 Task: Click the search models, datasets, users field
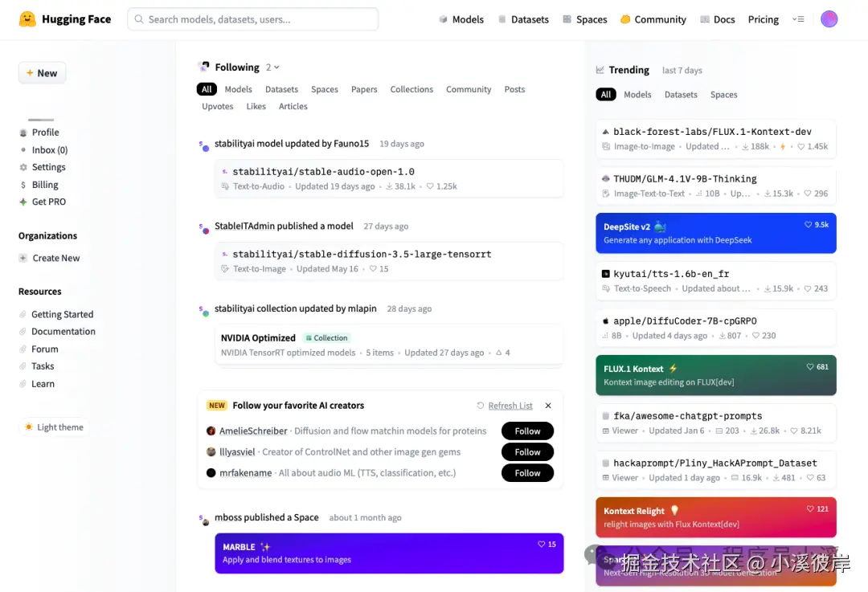(x=253, y=19)
